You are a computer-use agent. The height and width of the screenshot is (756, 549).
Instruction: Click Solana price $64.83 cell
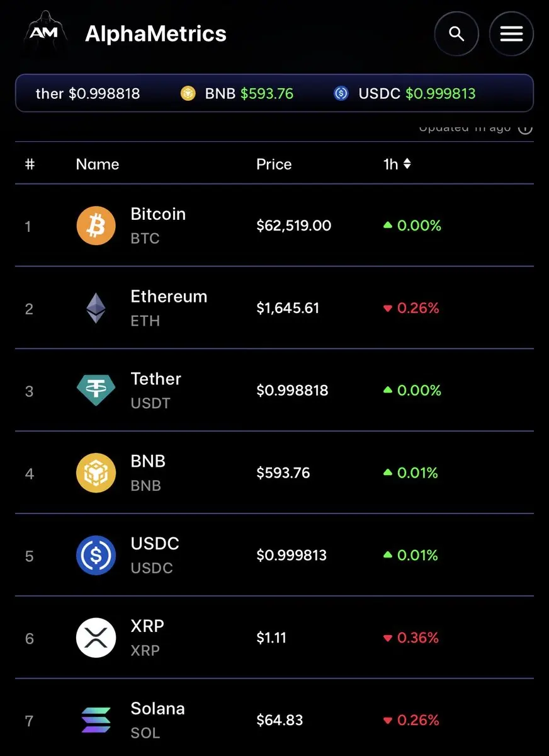[x=280, y=719]
